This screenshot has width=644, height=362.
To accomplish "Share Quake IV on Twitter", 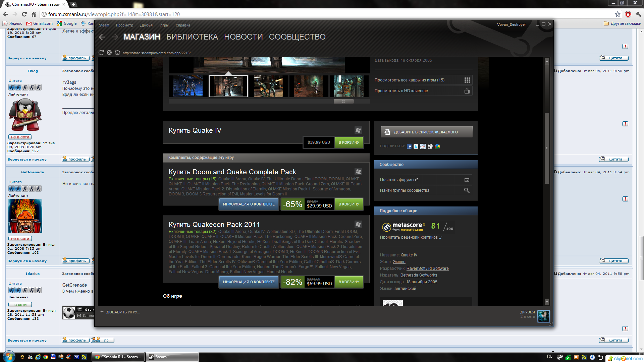I will pos(416,146).
